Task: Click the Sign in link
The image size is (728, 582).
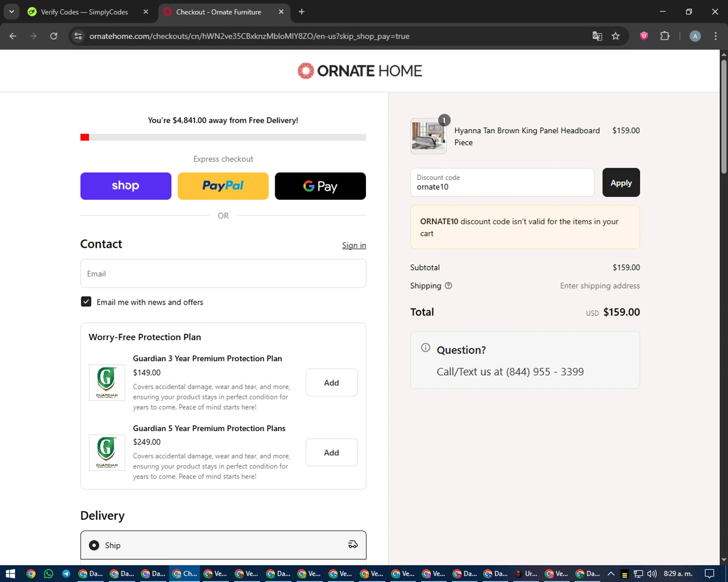Action: (x=354, y=245)
